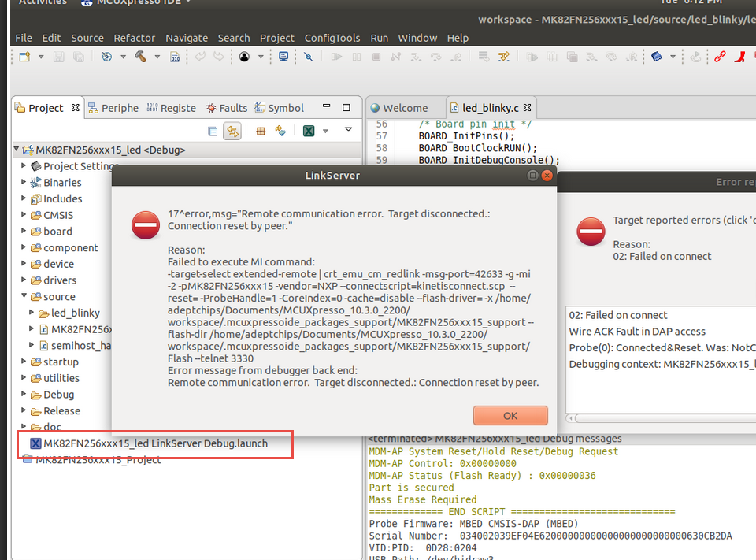Click the LinkServer dialog close button
Viewport: 756px width, 560px height.
click(547, 176)
